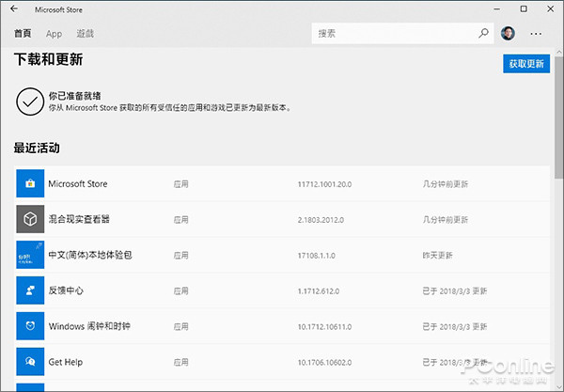Screen dimensions: 564x392
Task: Click the scrollbar down arrow
Action: 559,387
